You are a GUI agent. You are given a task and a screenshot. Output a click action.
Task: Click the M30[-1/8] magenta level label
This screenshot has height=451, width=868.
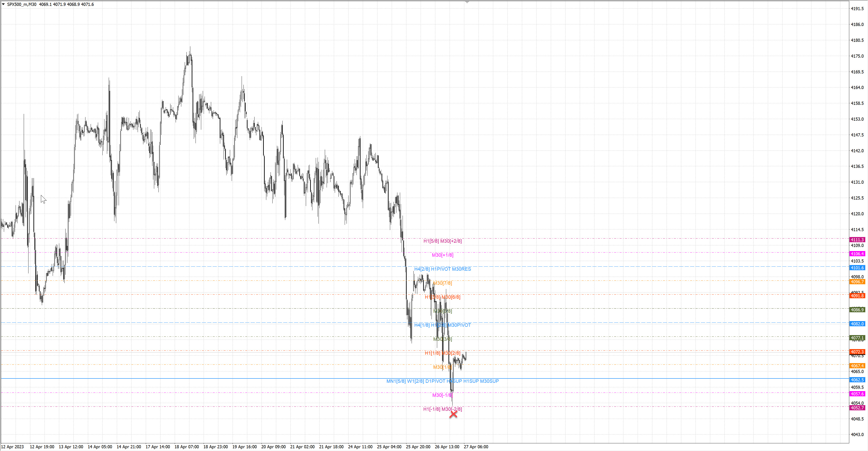pyautogui.click(x=442, y=395)
